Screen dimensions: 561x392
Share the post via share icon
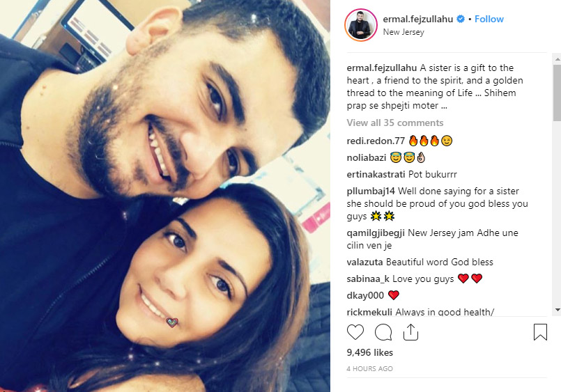tap(410, 332)
